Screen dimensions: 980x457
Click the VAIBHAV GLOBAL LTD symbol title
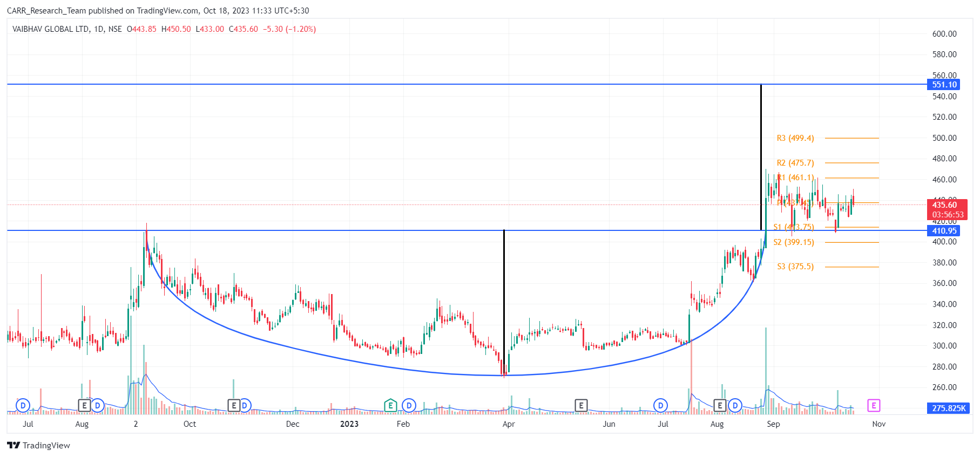51,29
